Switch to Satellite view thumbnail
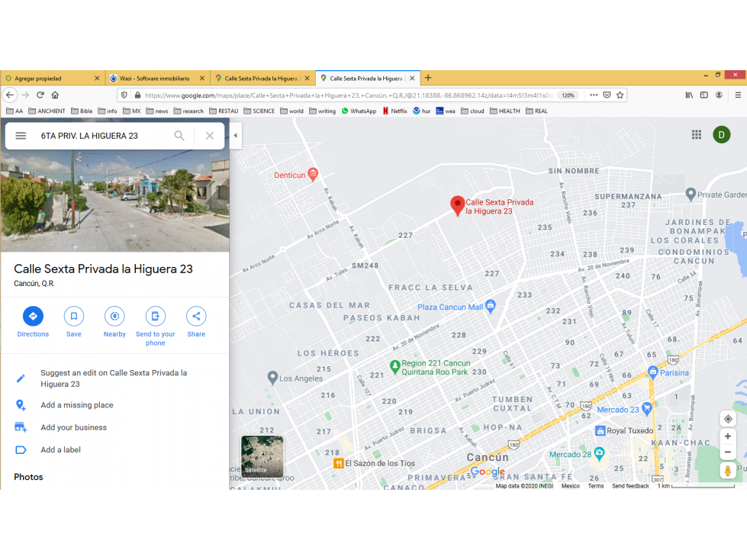Viewport: 747px width, 560px height. 262,456
